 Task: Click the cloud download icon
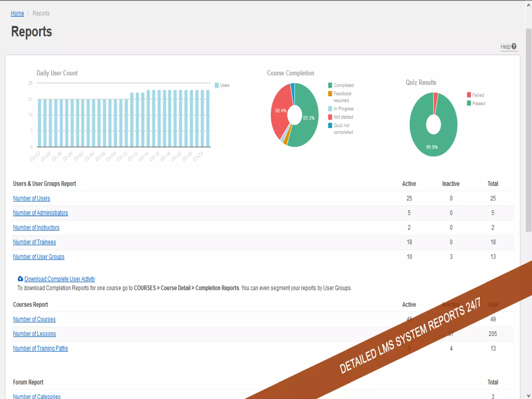(x=20, y=279)
